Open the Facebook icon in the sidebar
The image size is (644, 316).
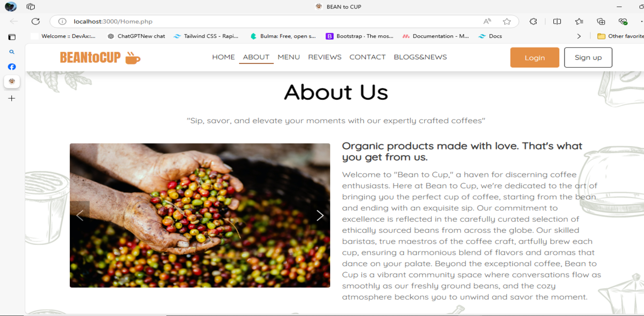click(12, 67)
